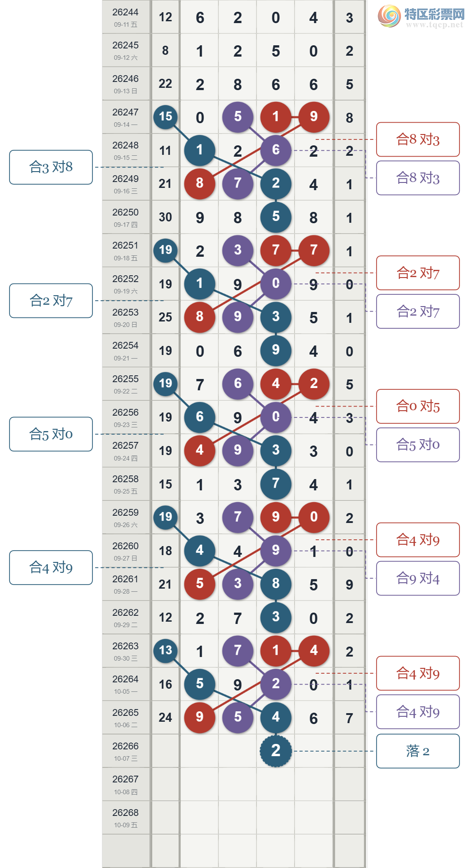This screenshot has width=469, height=868.
Task: Click the empty cell for issue 26268
Action: pos(258,818)
